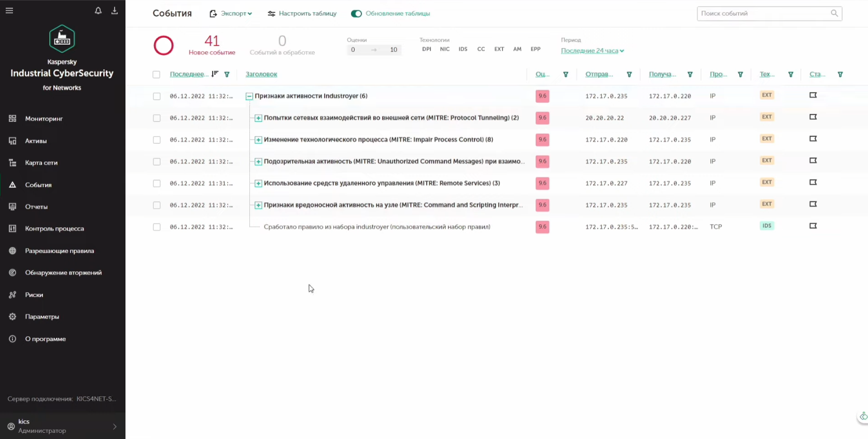Expand Признаки вредоносной активности на узле group

[x=258, y=205]
